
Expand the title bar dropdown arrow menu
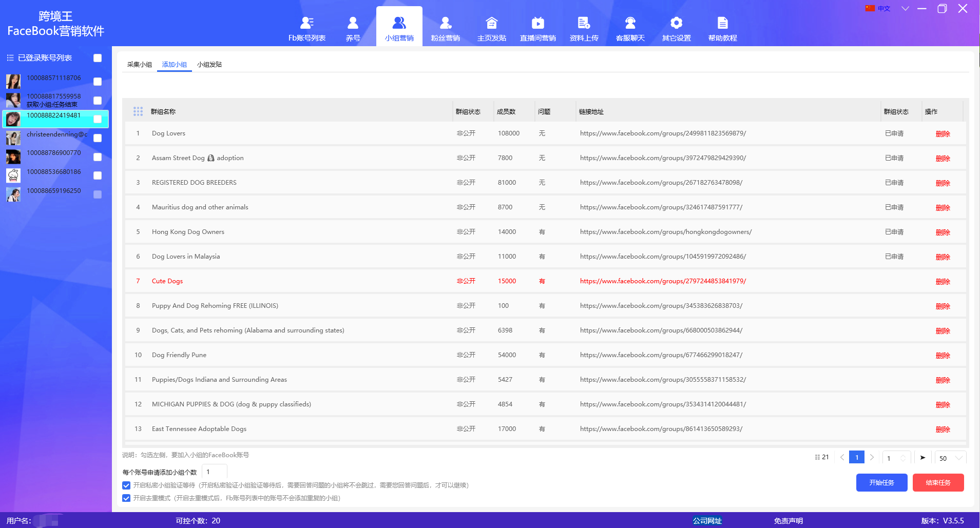point(905,9)
